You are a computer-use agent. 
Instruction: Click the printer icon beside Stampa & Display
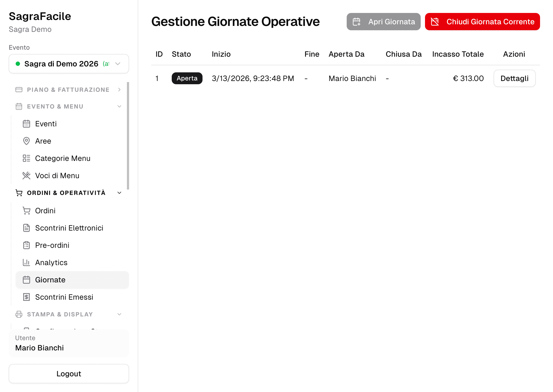pos(19,314)
